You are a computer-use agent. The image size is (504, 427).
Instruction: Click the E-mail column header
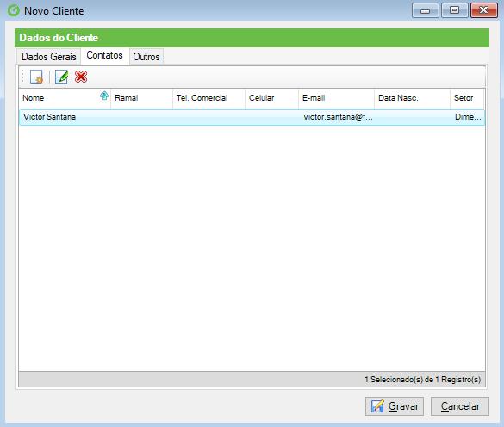tap(336, 98)
